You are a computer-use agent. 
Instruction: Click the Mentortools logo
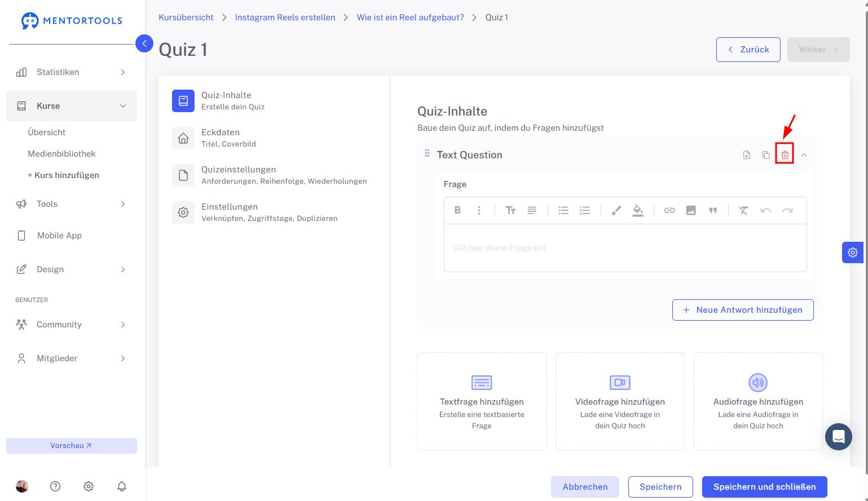(x=72, y=21)
